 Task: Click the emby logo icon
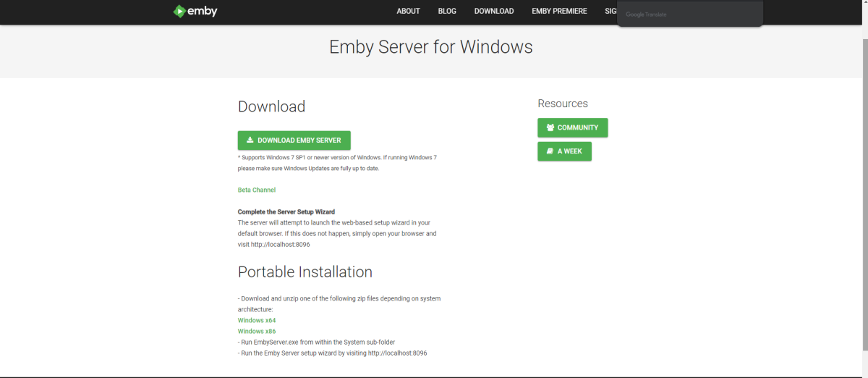pyautogui.click(x=179, y=11)
